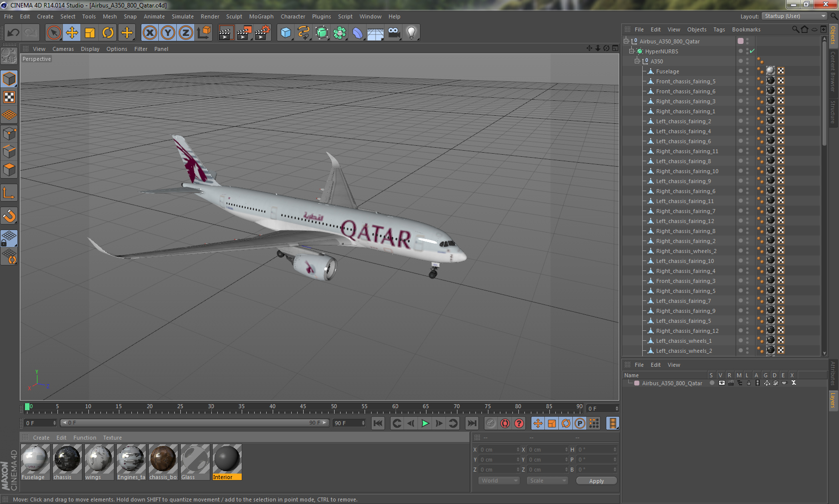Enable Polygons mode in left toolbar

(x=9, y=170)
